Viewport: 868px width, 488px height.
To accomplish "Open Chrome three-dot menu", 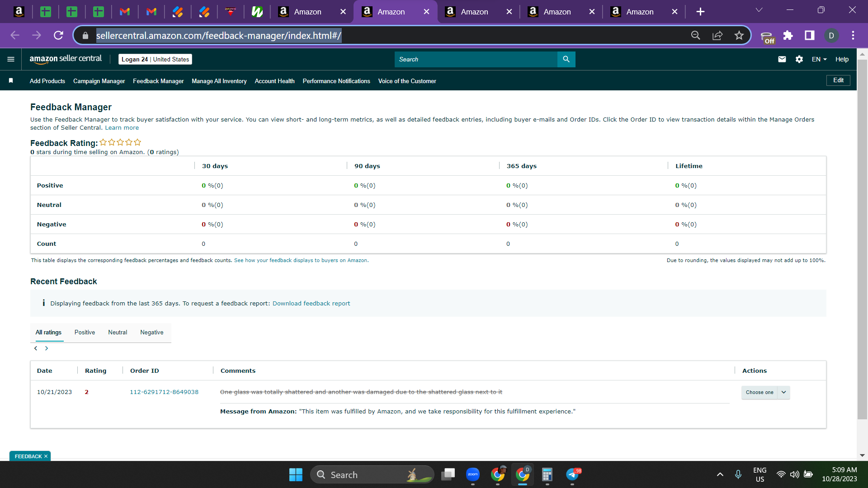I will (x=853, y=35).
